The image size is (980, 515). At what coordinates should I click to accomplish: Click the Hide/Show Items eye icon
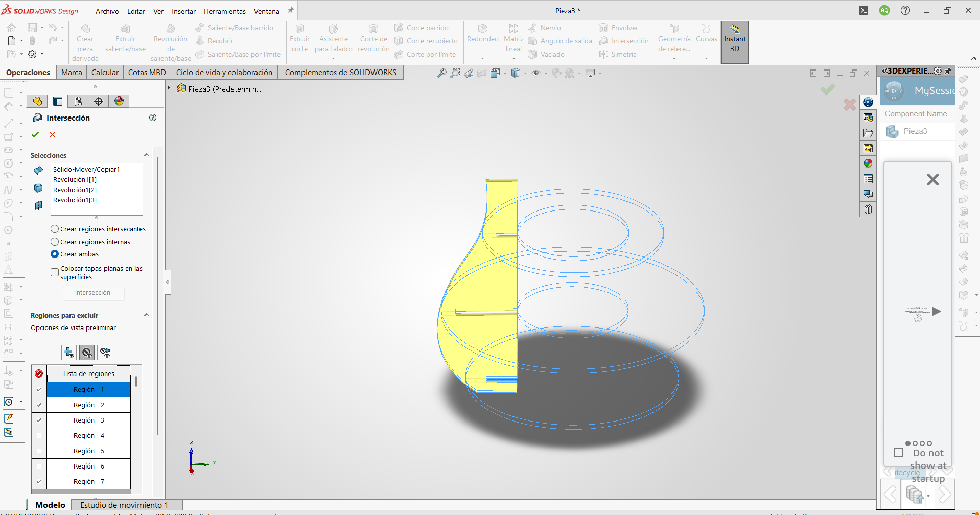click(x=535, y=73)
